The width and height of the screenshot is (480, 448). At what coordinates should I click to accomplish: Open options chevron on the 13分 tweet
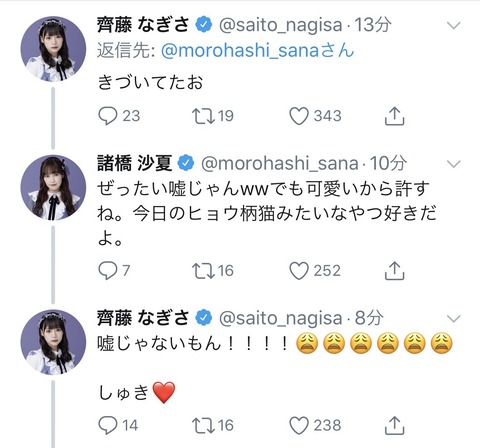[453, 25]
